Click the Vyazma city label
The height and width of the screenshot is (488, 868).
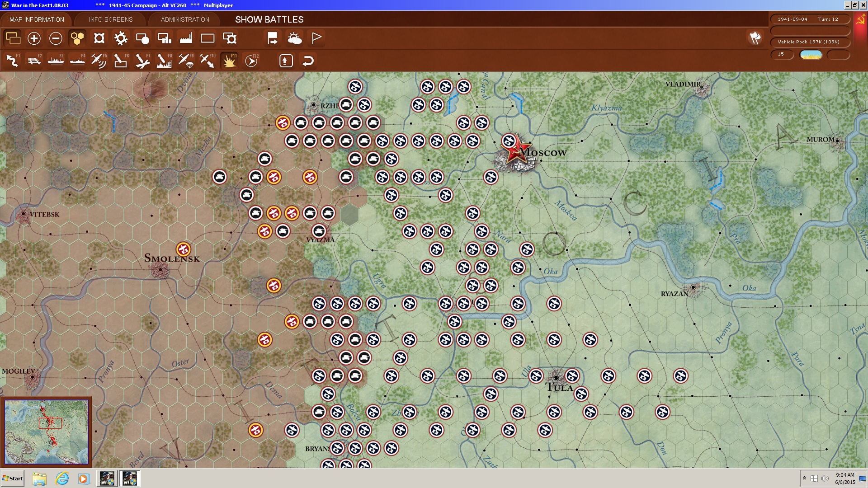(321, 240)
